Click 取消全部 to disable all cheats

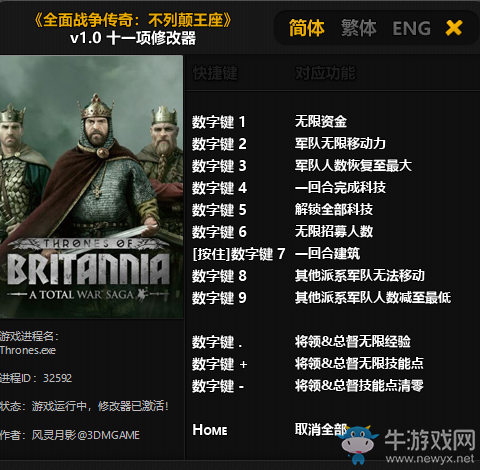[321, 429]
